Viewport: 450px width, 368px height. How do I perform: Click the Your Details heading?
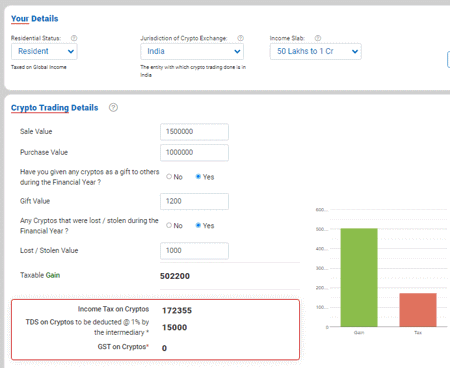[x=35, y=19]
